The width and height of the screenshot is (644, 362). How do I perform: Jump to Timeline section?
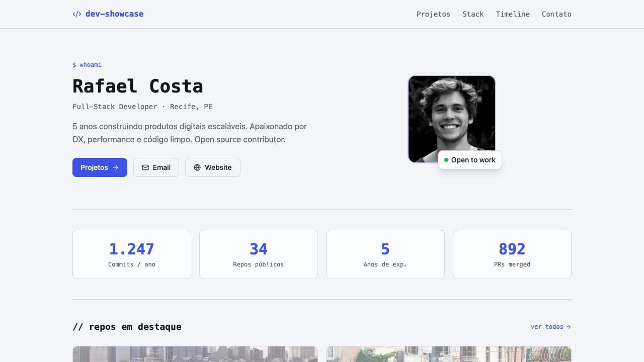(513, 14)
